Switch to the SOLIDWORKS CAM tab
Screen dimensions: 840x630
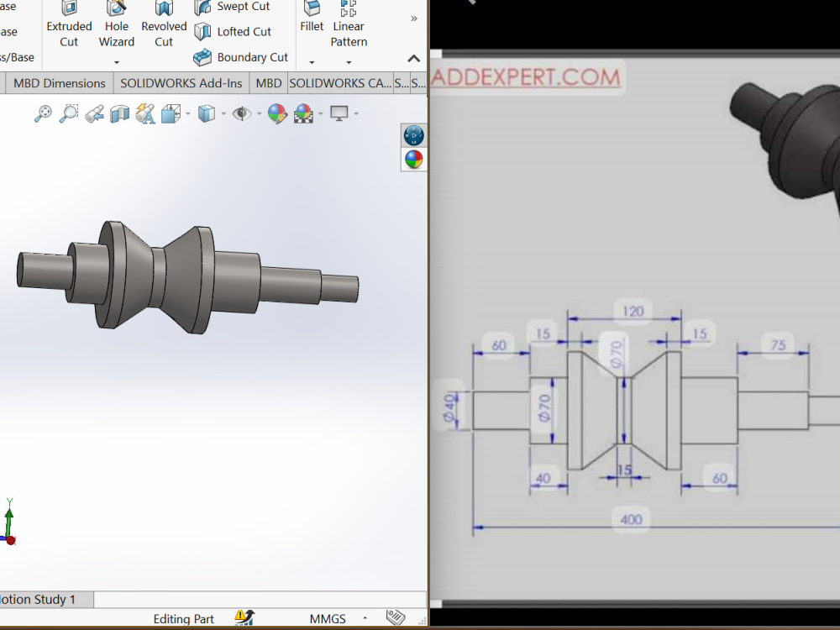point(340,83)
